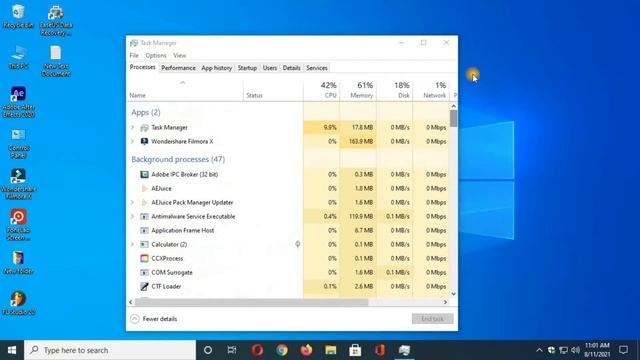640x360 pixels.
Task: Select COM Surrogate process row
Action: (x=289, y=273)
